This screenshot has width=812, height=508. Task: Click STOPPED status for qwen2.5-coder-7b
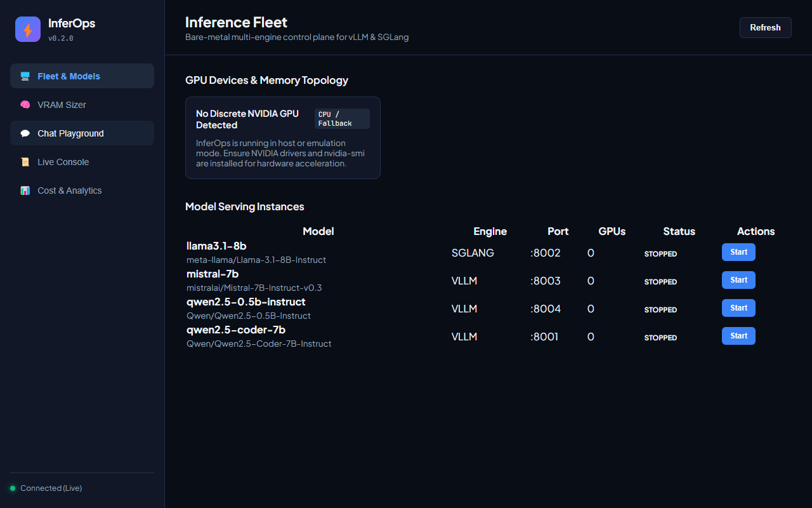click(x=660, y=338)
